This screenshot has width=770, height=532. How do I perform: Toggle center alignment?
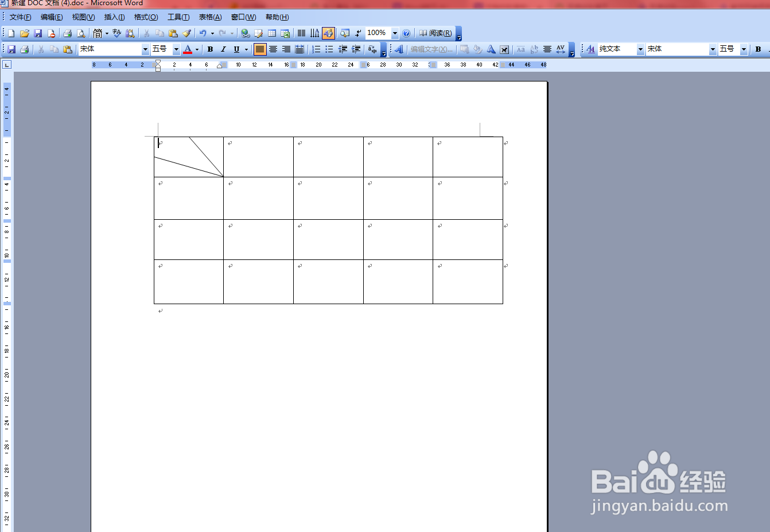[x=273, y=49]
